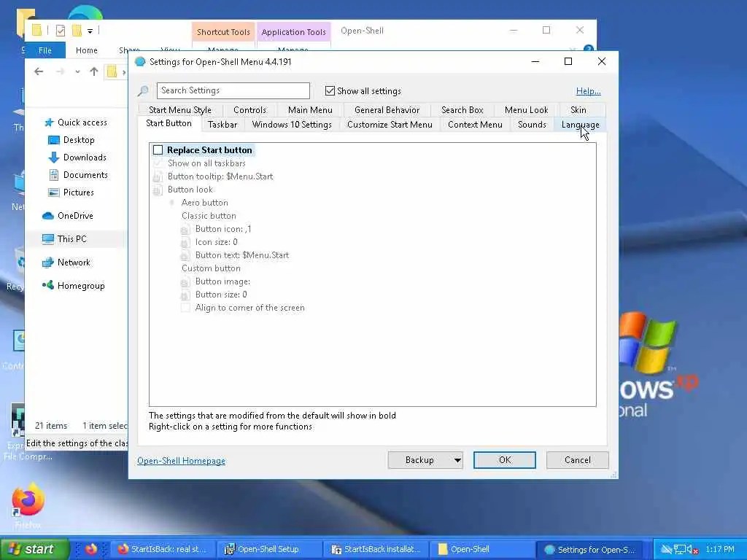
Task: Open quick access toolbar dropdown in Explorer
Action: click(90, 31)
